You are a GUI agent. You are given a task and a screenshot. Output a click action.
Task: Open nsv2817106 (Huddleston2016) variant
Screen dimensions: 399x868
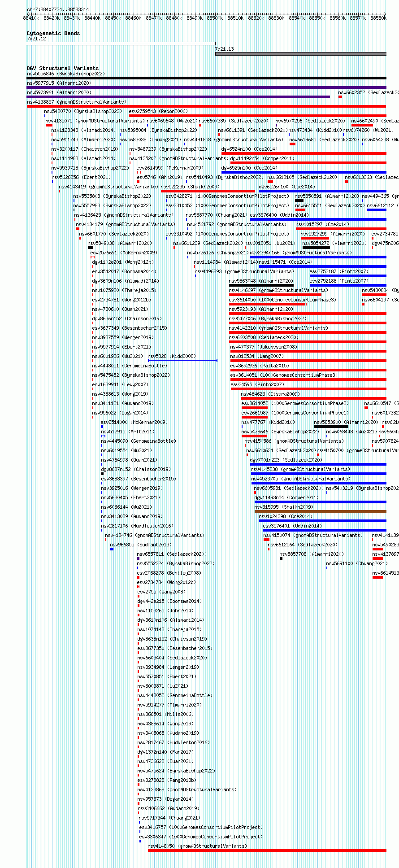137,526
